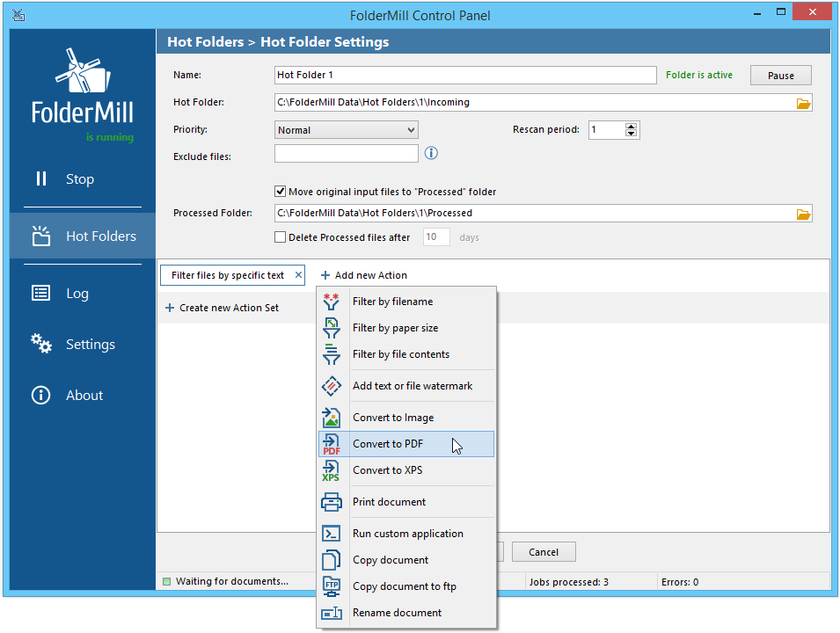Image resolution: width=840 pixels, height=633 pixels.
Task: Click the printer icon for Print document
Action: [332, 502]
